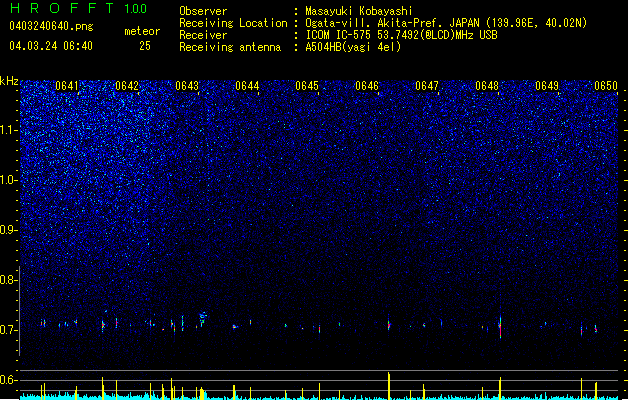Click the tallest yellow intensity spike after 0646
Screen dimensions: 629x400
point(389,386)
